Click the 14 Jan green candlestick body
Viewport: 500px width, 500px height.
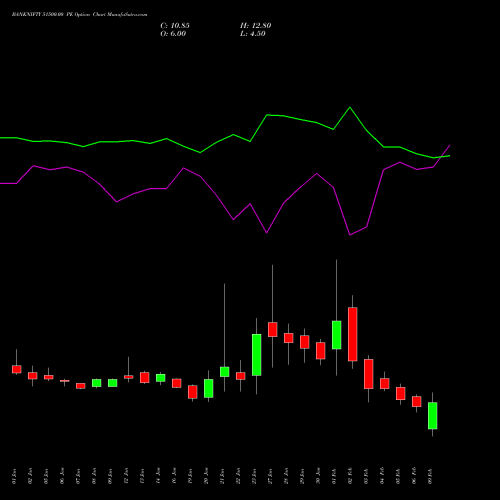[x=161, y=378]
